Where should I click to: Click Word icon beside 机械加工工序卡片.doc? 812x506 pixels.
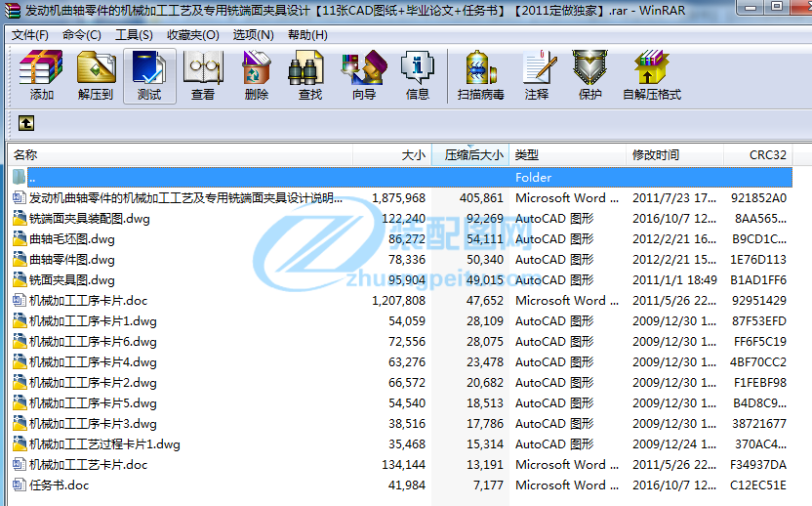point(20,300)
